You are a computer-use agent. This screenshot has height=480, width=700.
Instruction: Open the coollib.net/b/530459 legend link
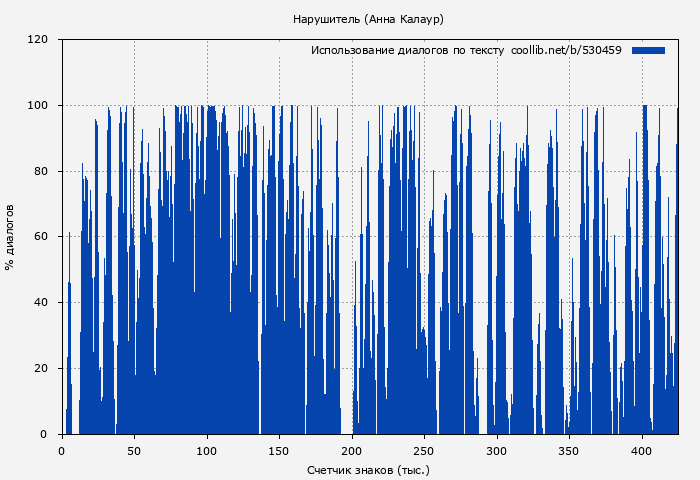click(x=566, y=50)
